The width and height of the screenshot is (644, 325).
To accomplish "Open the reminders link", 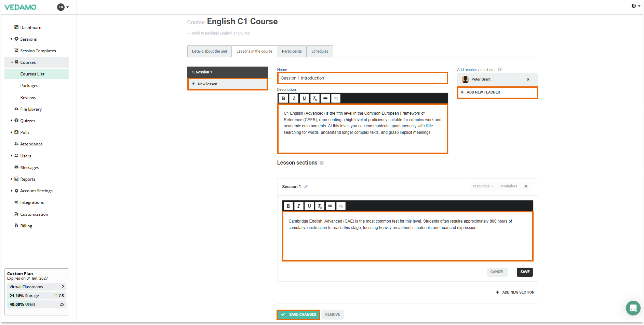I will tap(509, 186).
